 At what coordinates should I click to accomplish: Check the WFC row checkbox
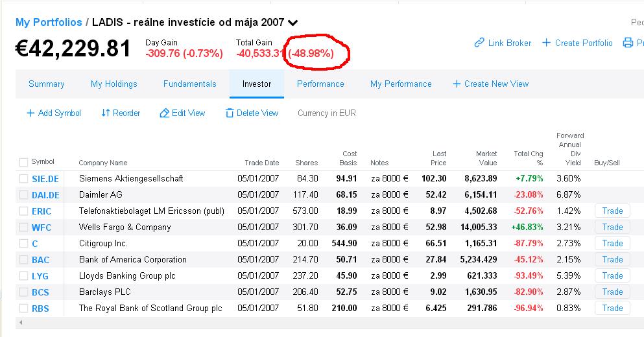point(23,227)
